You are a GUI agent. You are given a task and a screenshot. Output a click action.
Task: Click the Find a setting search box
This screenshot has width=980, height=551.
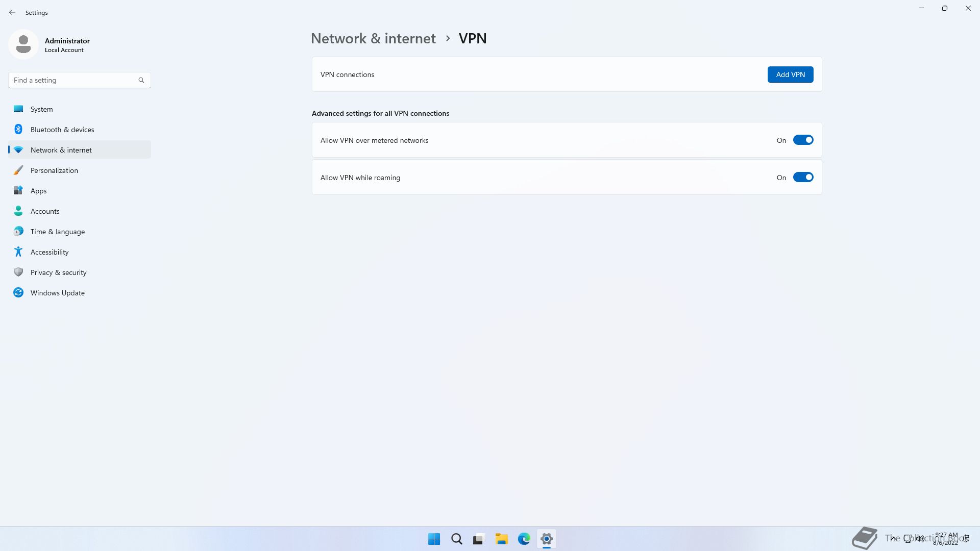click(75, 80)
